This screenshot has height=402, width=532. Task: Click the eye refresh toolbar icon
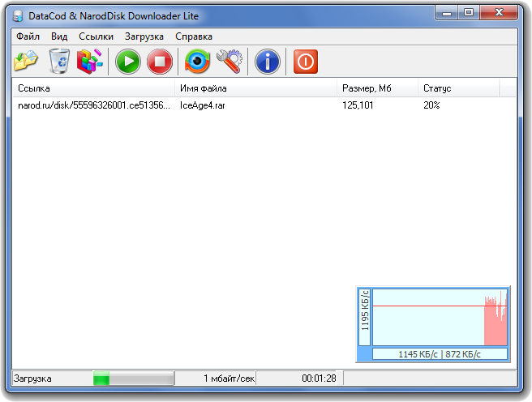(197, 62)
